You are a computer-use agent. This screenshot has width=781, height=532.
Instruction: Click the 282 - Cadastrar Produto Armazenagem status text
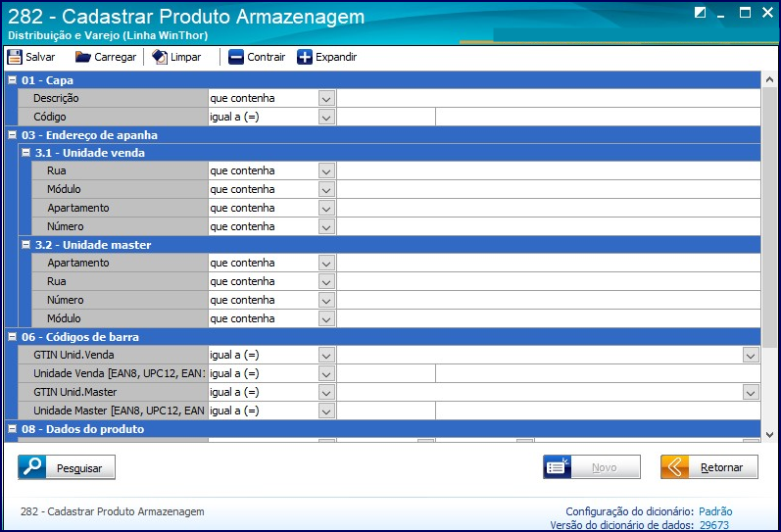coord(113,511)
